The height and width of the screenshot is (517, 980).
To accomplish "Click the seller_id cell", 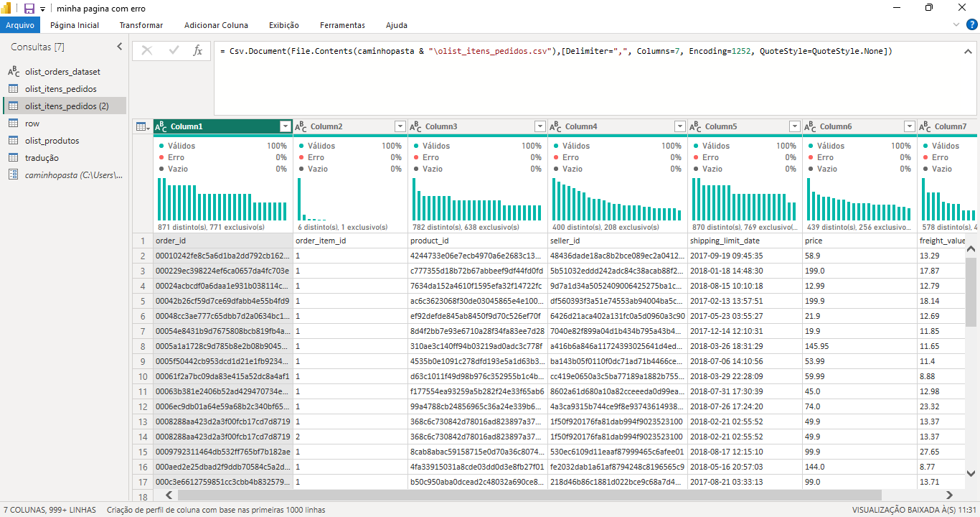I will (x=618, y=241).
